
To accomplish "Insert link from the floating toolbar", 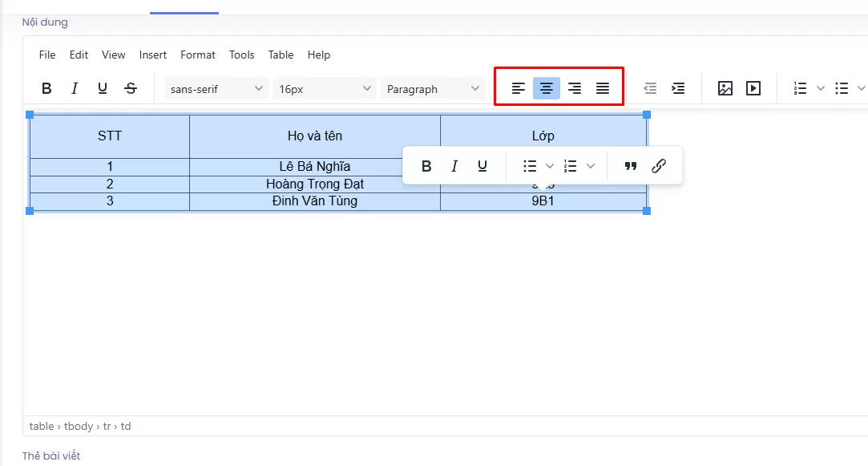I will 659,166.
